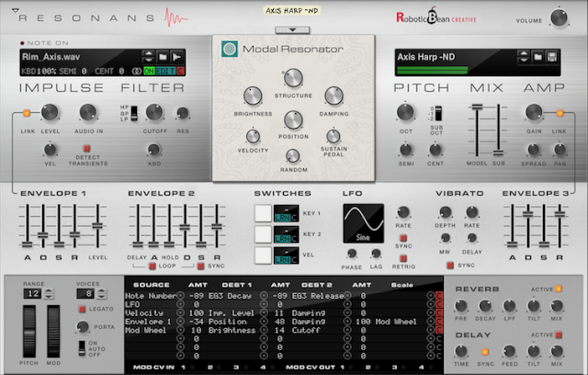The width and height of the screenshot is (588, 375).
Task: Increase the pitch bend Range value
Action: coord(49,290)
